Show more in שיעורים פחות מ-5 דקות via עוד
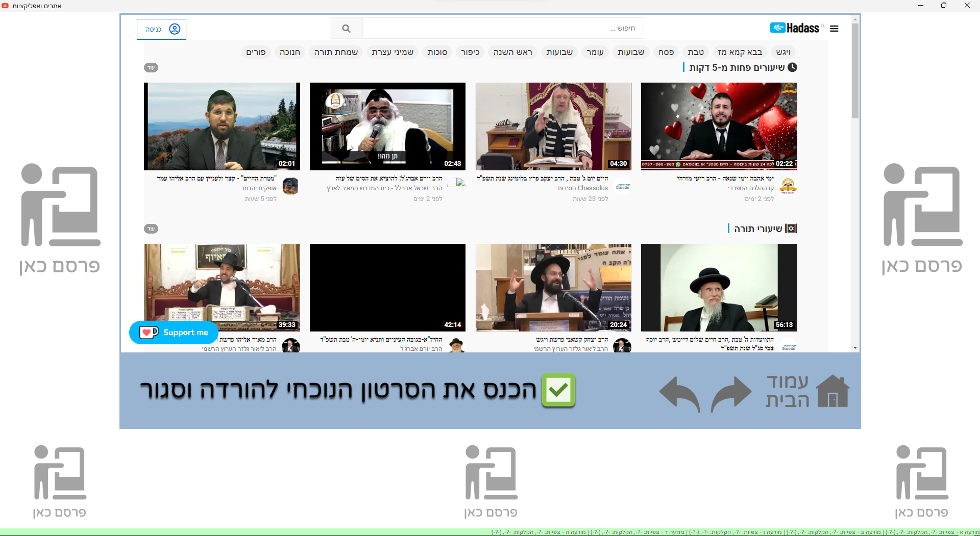 click(151, 68)
